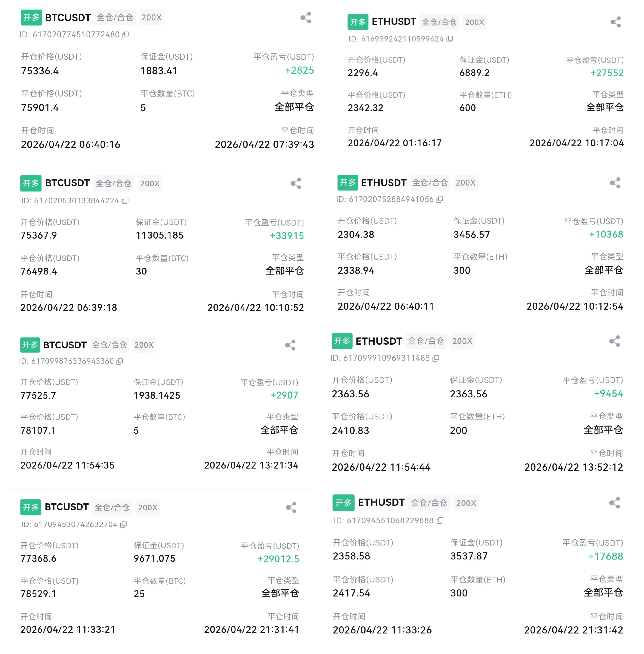Copy order ID 617020530133844224
Viewport: 644px width, 654px height.
click(x=125, y=201)
